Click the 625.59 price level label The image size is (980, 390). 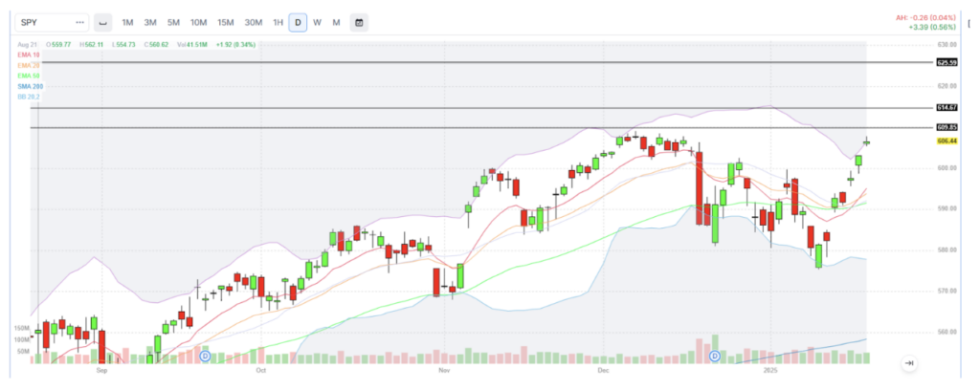tap(947, 62)
